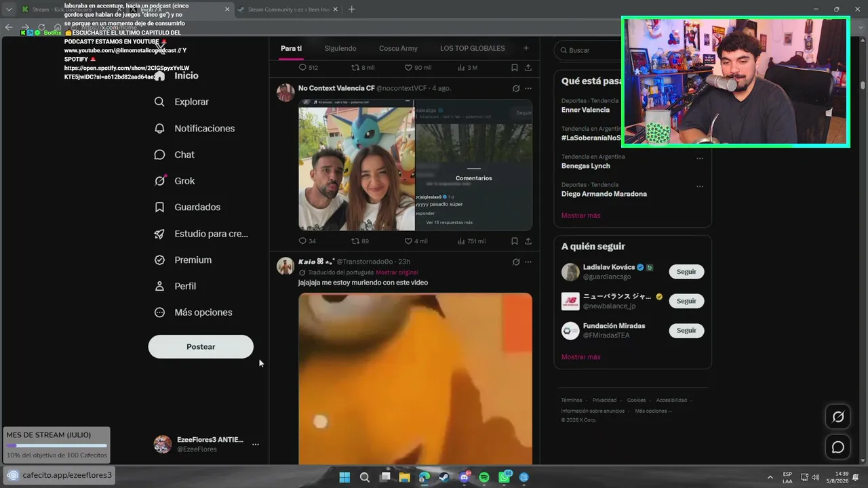
Task: Open the floating Grok button
Action: pyautogui.click(x=838, y=417)
